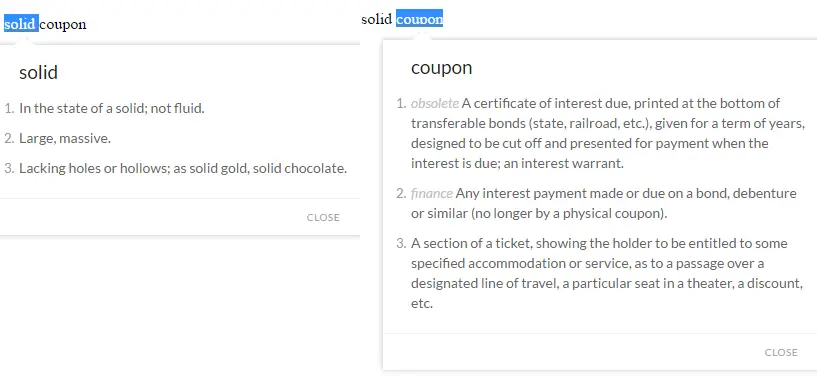Click the 'Lacking holes or hollows' definition
Image resolution: width=817 pixels, height=376 pixels.
tap(183, 169)
